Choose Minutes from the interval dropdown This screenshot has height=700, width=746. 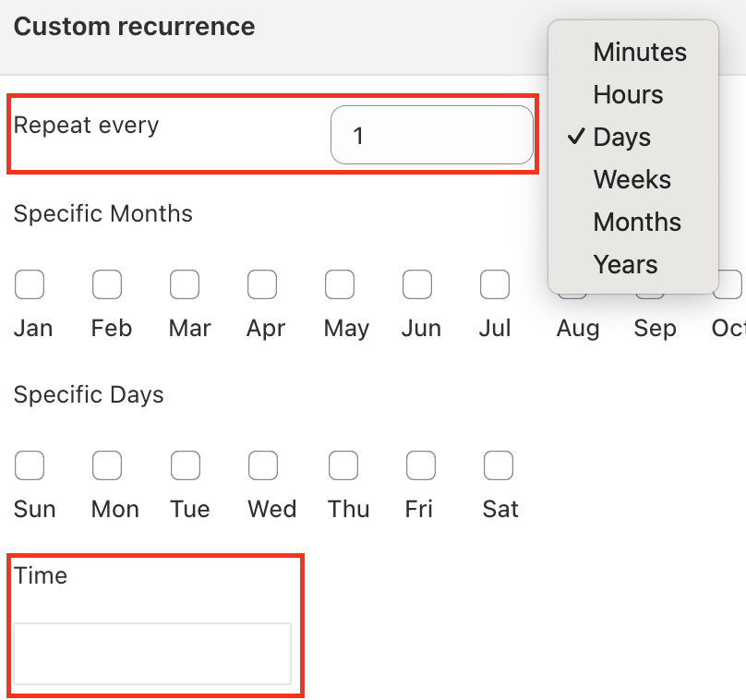pos(639,53)
